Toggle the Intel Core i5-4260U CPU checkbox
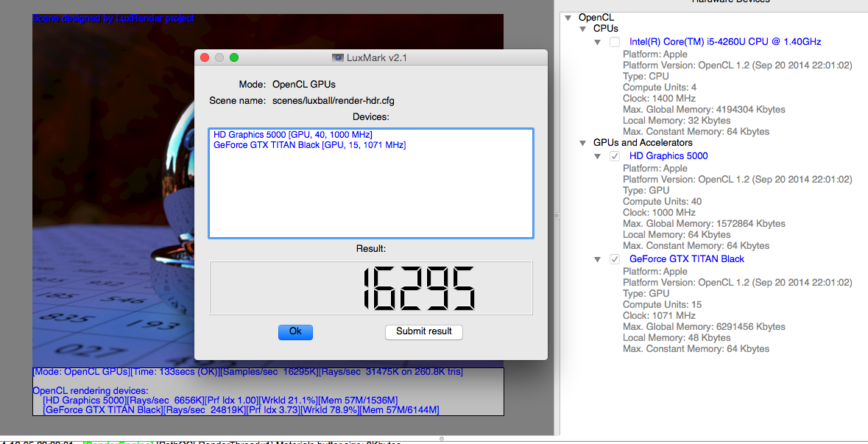This screenshot has height=444, width=868. tap(615, 42)
